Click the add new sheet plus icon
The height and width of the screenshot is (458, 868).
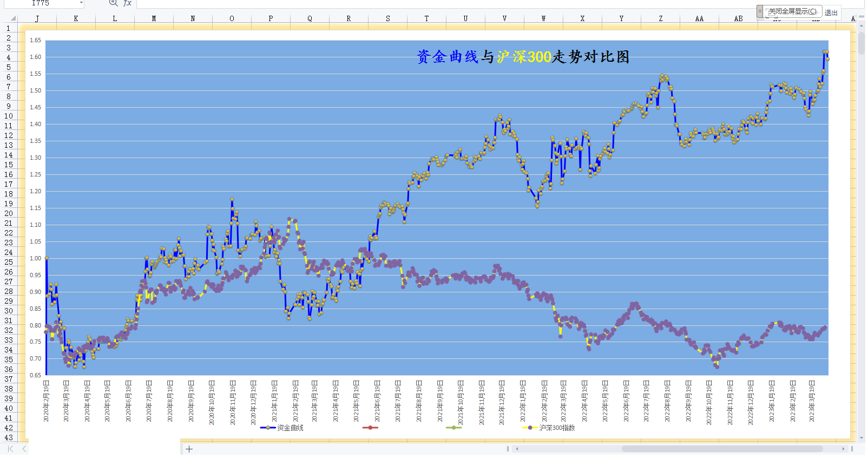[189, 449]
